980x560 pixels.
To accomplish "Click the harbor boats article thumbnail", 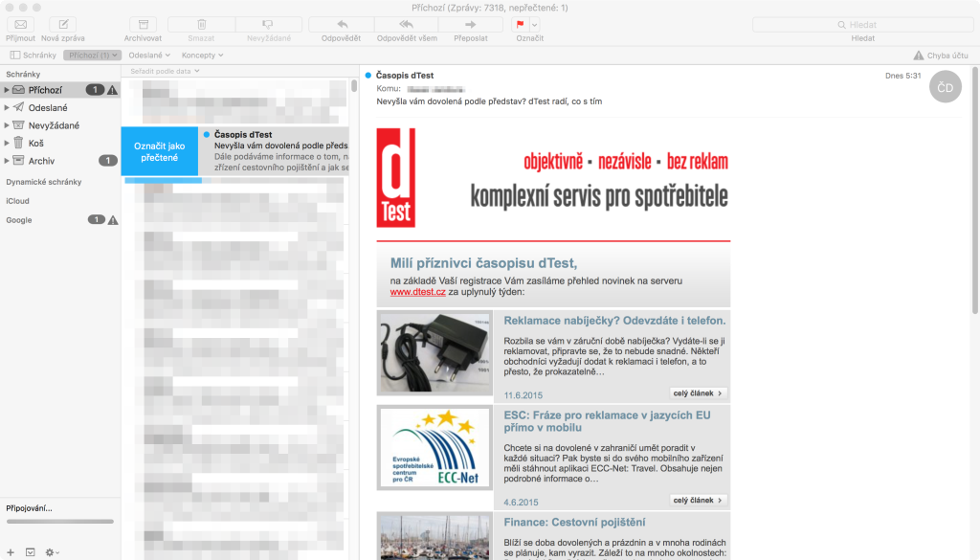I will tap(434, 536).
